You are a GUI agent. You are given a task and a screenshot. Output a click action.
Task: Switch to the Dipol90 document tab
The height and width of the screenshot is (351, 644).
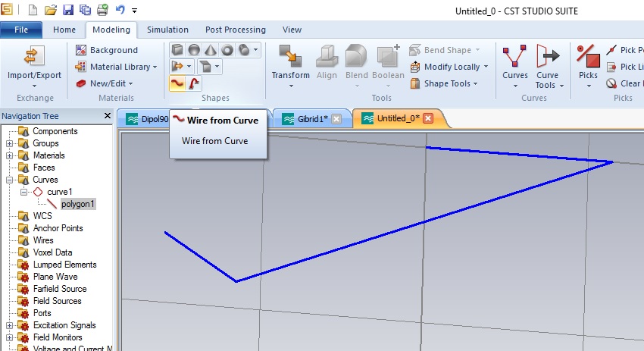coord(147,119)
